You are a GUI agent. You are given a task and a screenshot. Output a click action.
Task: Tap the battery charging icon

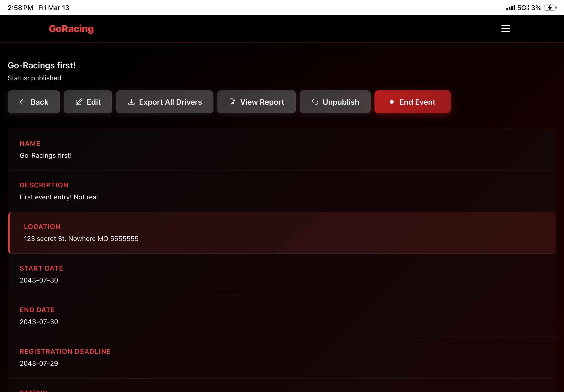[550, 8]
